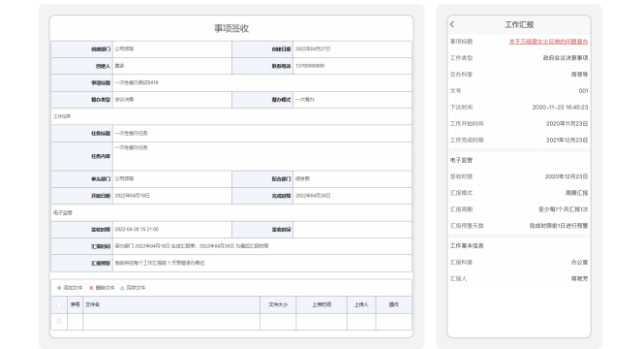Viewport: 644px width, 349px height.
Task: Click the 汇报周期 value 至少每1个月汇报1次
Action: (x=563, y=209)
